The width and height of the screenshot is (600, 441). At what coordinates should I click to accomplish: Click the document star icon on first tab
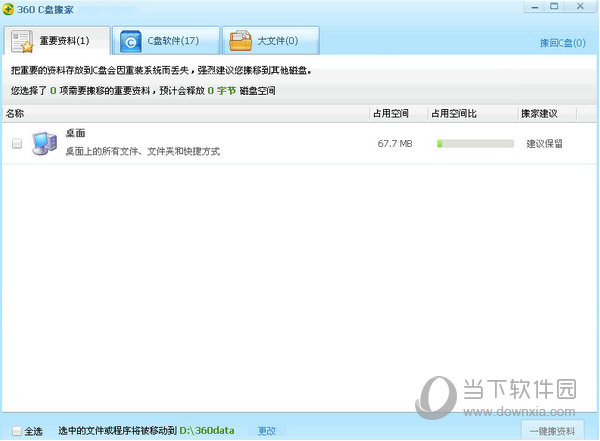point(22,41)
